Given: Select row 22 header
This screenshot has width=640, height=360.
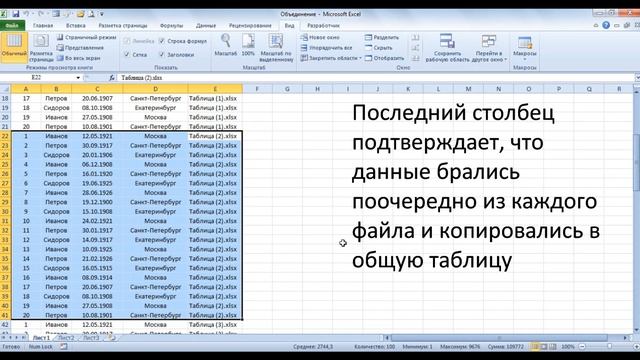Looking at the screenshot, I should [5, 136].
